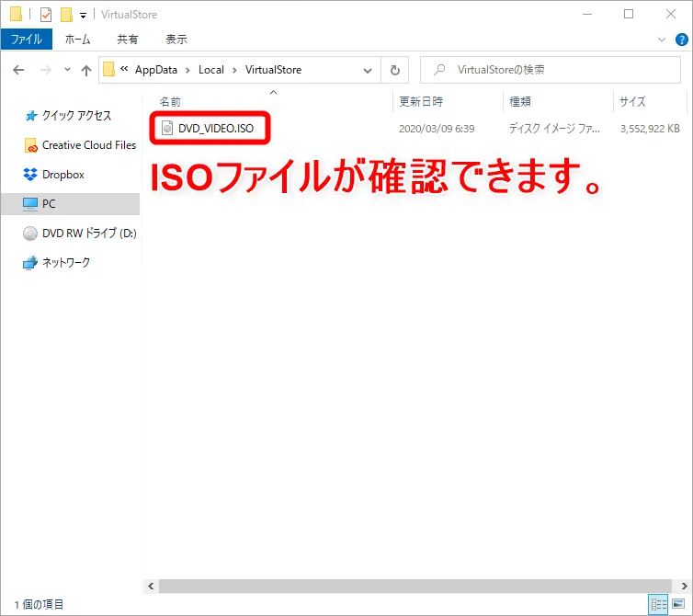The image size is (693, 616).
Task: Click the address bar folder icon
Action: [108, 70]
